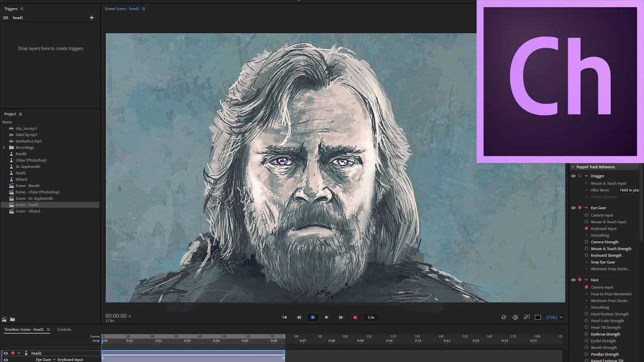Collapse the Dragger behavior
The width and height of the screenshot is (644, 362).
click(586, 176)
